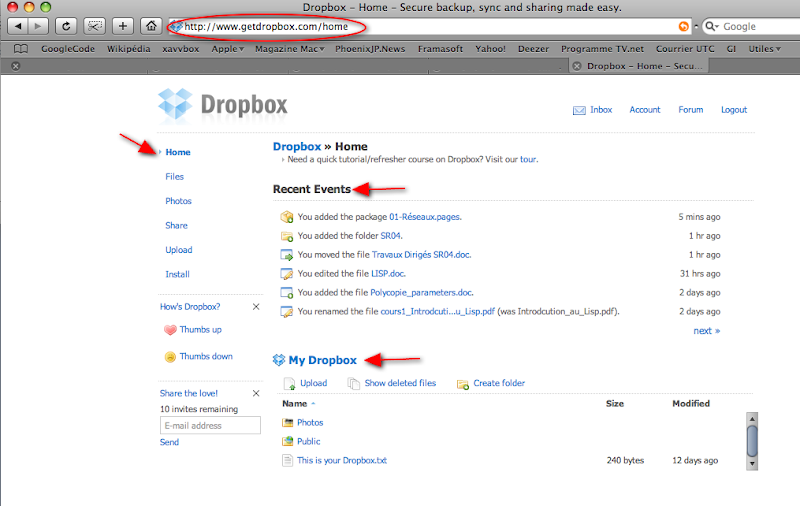This screenshot has width=800, height=506.
Task: Open the tour link
Action: (528, 159)
